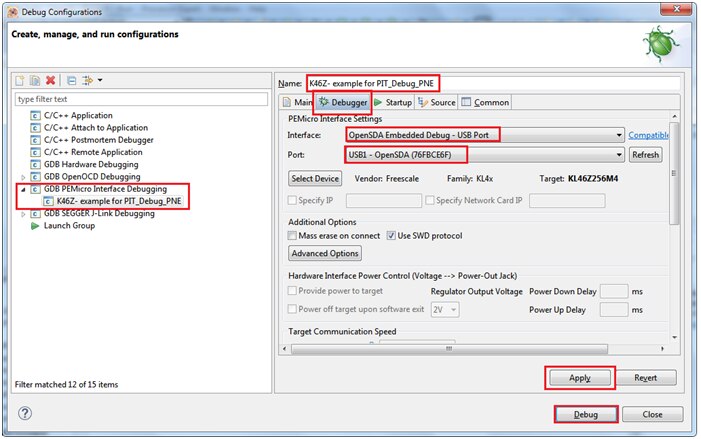The image size is (701, 439).
Task: Click the Specify IP address field
Action: point(384,201)
